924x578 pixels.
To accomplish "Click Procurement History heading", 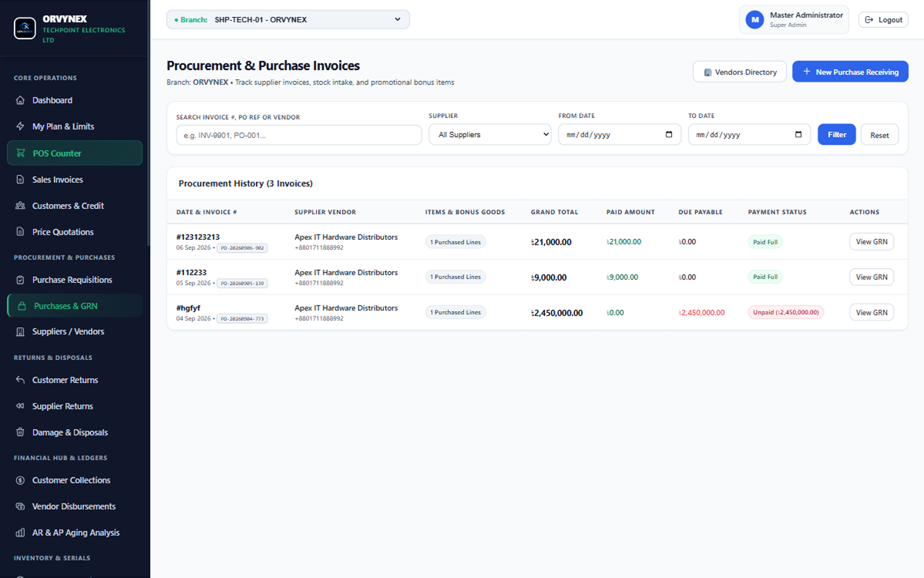I will click(245, 183).
